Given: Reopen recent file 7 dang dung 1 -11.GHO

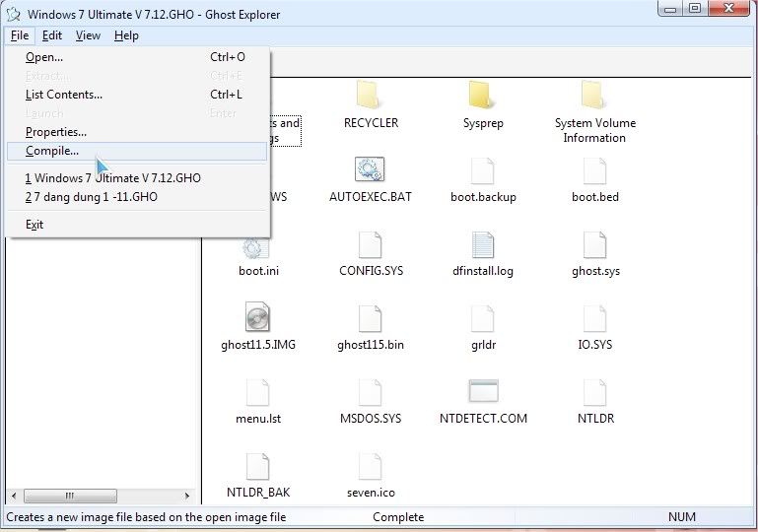Looking at the screenshot, I should [x=137, y=197].
